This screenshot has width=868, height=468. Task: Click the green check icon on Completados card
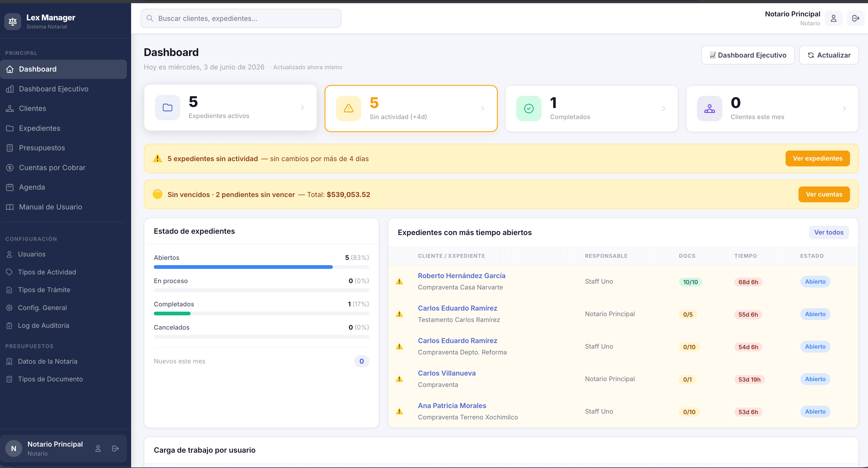point(529,108)
